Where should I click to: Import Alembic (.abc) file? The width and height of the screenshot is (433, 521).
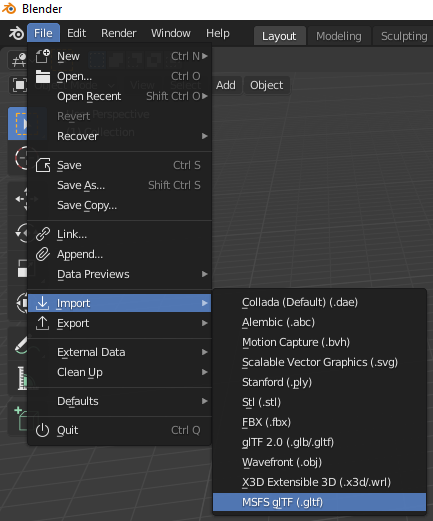[319, 322]
